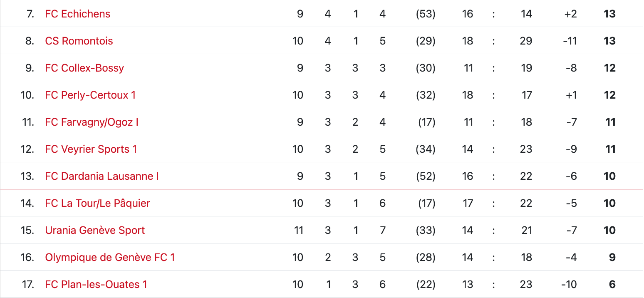644x298 pixels.
Task: Open FC La Tour/Le Pâquier team page
Action: click(x=97, y=203)
